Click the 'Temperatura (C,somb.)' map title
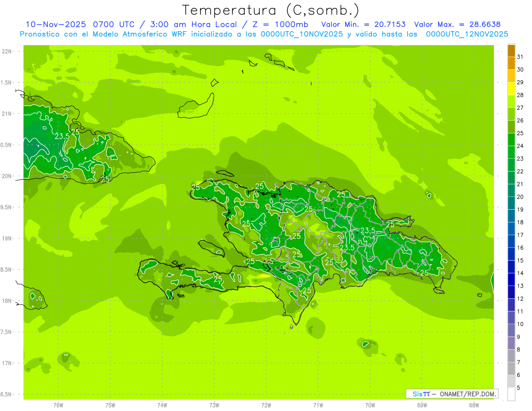Screen dimensions: 532x411 [271, 10]
